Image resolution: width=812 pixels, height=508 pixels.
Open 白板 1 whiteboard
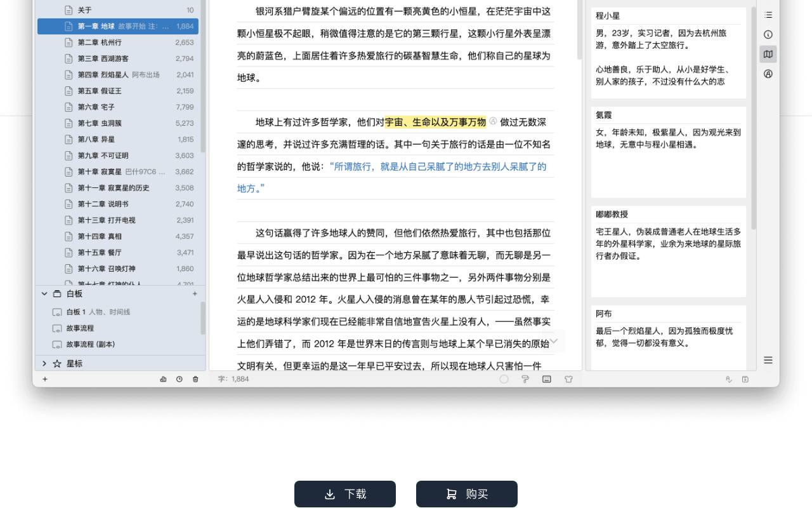point(118,312)
